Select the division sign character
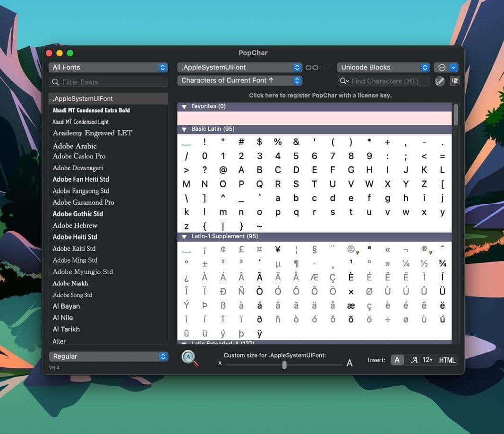Viewport: 504px width, 434px height. [388, 320]
